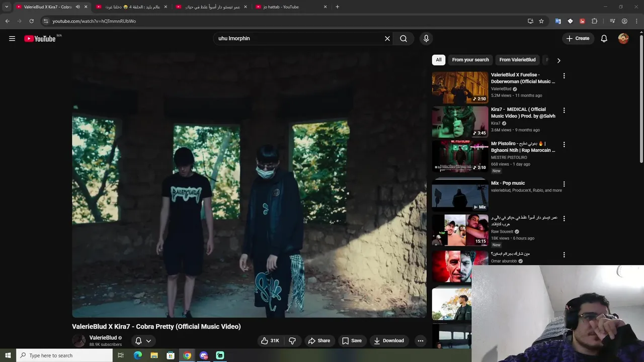The width and height of the screenshot is (644, 362).
Task: Open options for Mix - Pop music
Action: click(564, 184)
